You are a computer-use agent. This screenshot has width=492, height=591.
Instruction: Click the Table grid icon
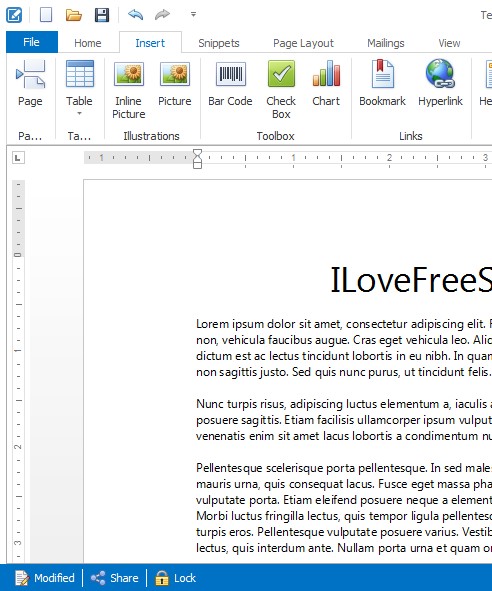coord(80,74)
